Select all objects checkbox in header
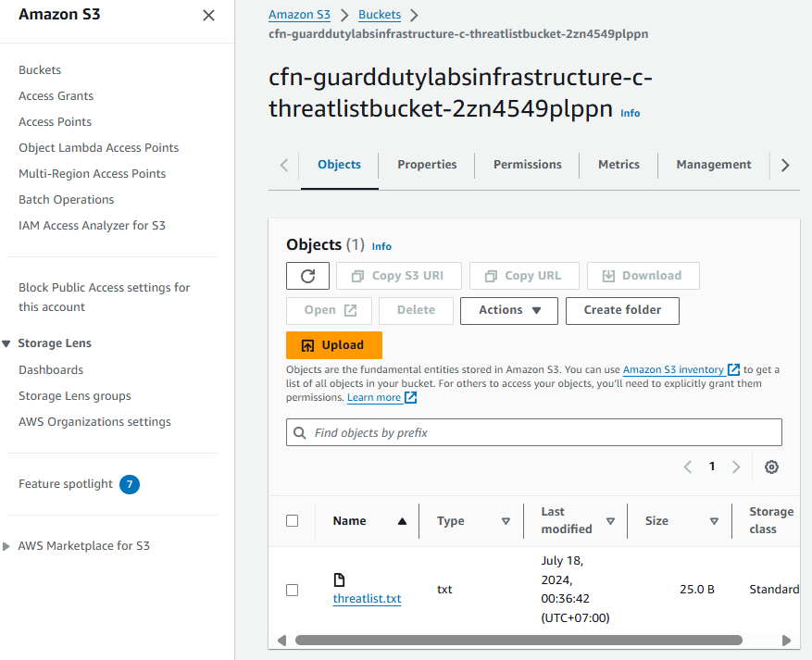This screenshot has width=812, height=660. [292, 521]
